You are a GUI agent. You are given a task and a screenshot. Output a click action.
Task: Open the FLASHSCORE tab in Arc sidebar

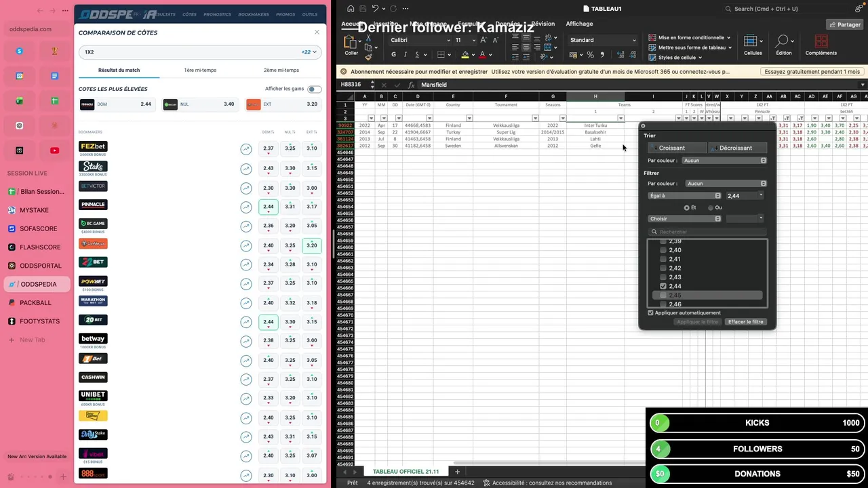(37, 247)
